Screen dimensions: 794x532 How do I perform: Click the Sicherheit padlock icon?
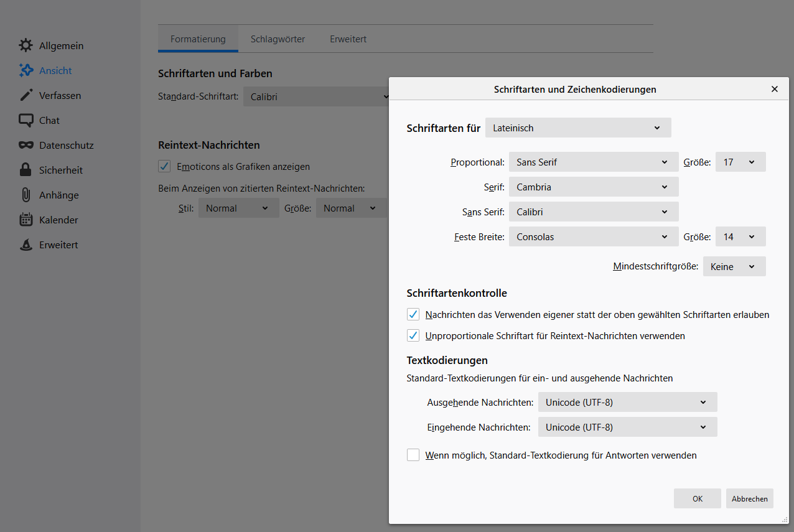pos(26,170)
